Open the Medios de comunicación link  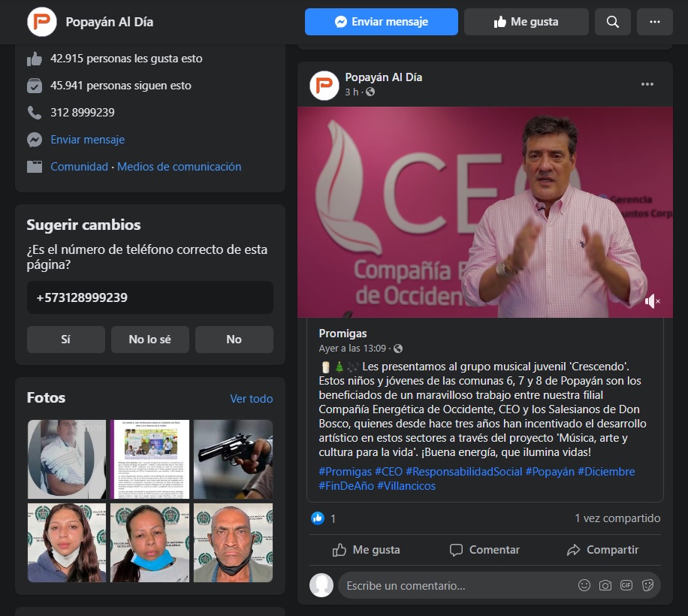(x=179, y=167)
